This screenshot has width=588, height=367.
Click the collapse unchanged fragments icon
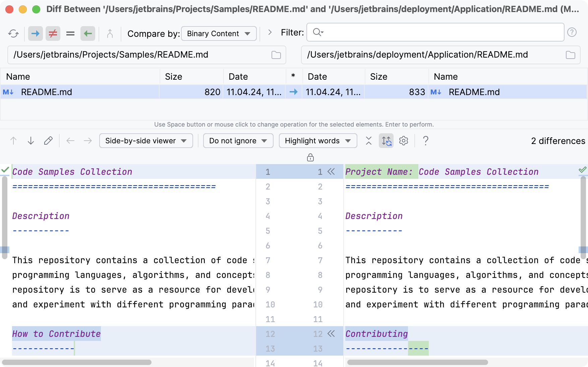pos(369,141)
